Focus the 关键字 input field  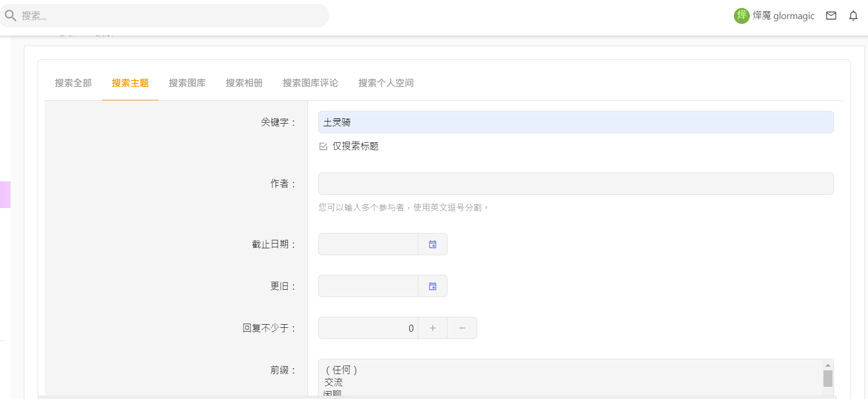[576, 122]
